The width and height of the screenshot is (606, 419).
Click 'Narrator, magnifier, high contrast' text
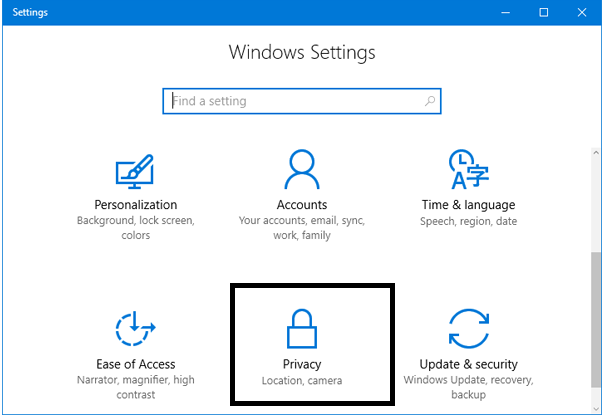coord(136,387)
